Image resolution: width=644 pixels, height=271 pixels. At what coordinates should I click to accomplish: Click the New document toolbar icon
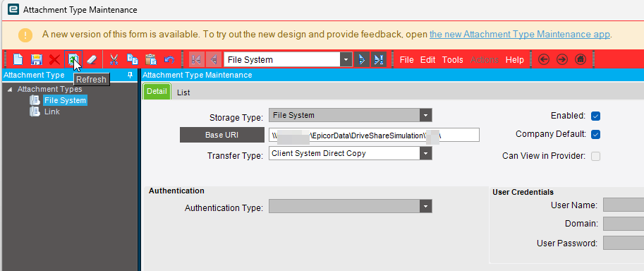[x=18, y=59]
